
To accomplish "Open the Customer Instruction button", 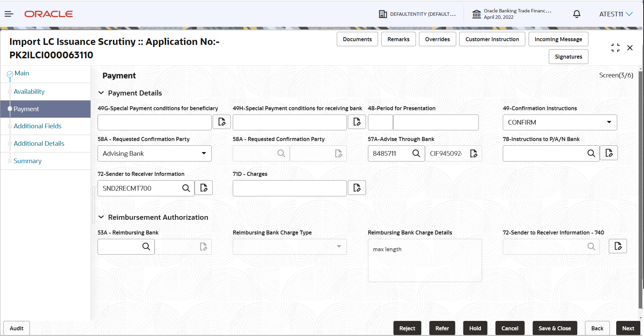I will (x=492, y=39).
